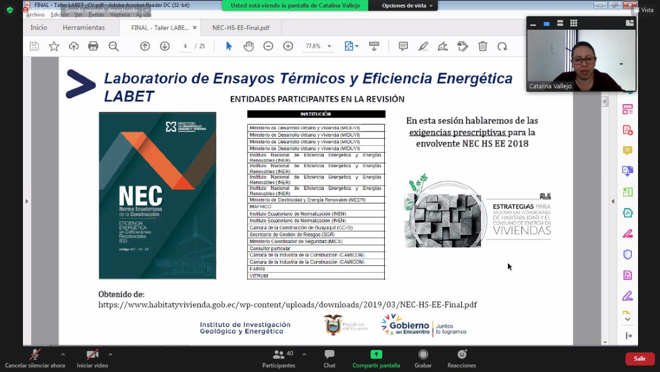Open Reacciones menu

coord(462,359)
